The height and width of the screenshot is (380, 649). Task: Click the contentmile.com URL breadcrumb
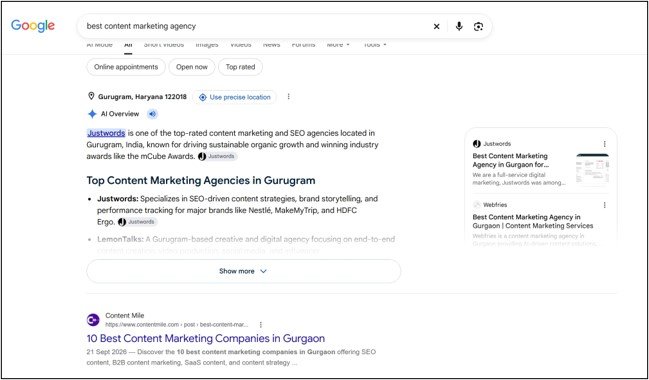click(x=176, y=325)
